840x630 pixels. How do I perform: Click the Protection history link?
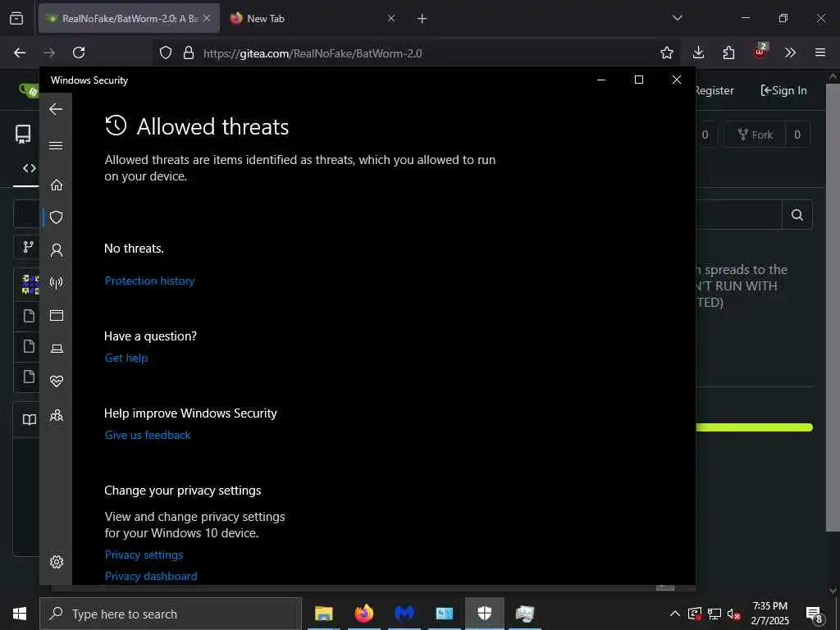click(150, 281)
